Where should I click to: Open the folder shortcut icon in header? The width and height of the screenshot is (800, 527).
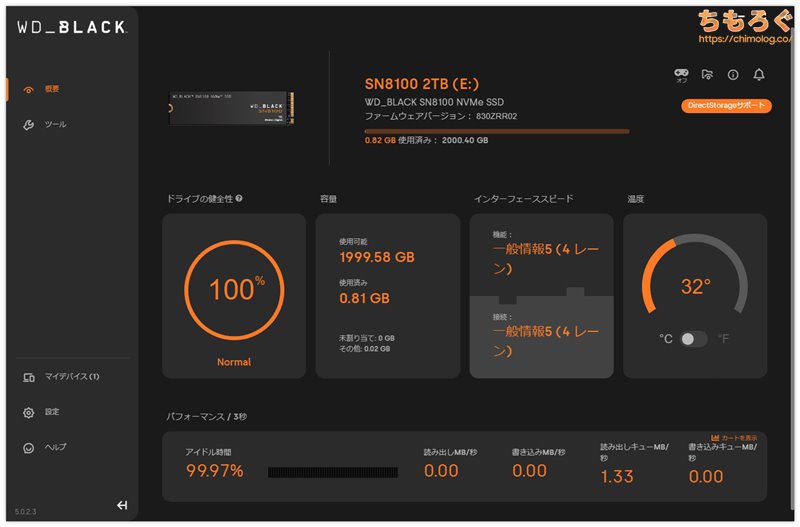pos(707,75)
